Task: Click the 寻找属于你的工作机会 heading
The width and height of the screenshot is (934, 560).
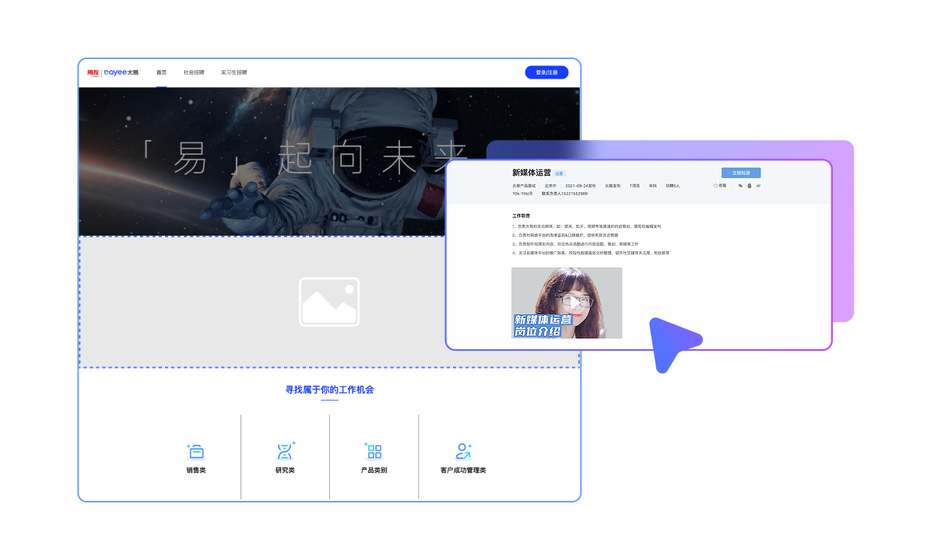Action: 329,390
